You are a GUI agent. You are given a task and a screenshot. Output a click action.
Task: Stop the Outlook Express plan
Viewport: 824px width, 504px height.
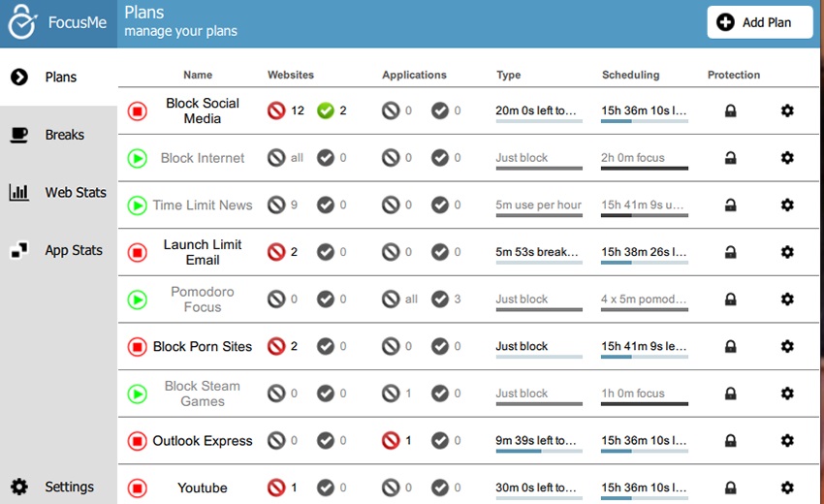click(x=138, y=441)
